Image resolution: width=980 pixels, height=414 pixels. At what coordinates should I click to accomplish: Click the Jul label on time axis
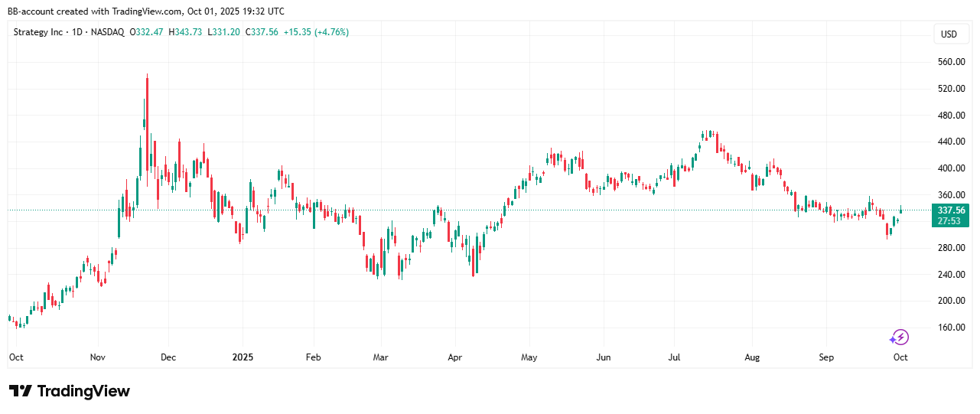tap(674, 357)
